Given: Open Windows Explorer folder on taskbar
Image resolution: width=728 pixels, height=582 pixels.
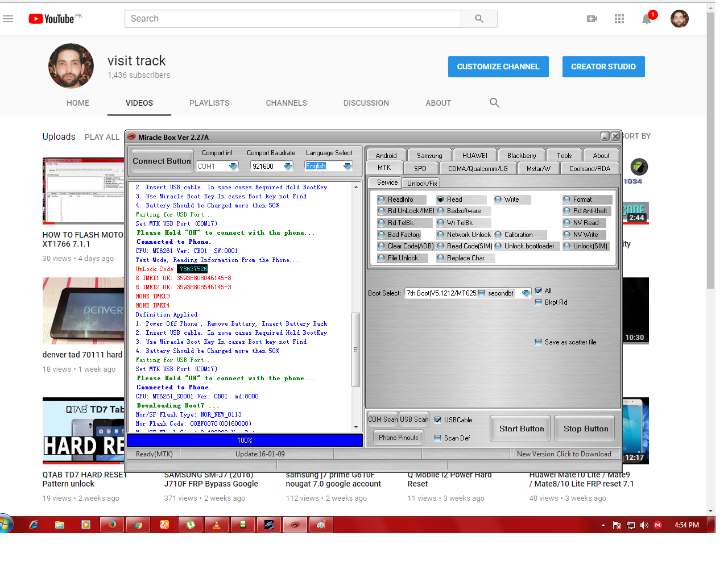Looking at the screenshot, I should pos(60,525).
